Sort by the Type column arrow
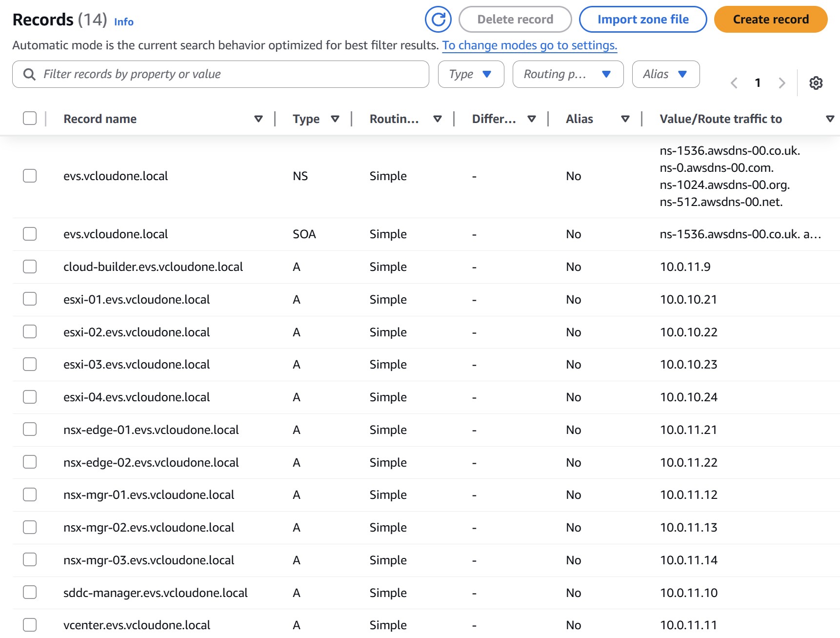Screen dimensions: 840x638 (336, 119)
